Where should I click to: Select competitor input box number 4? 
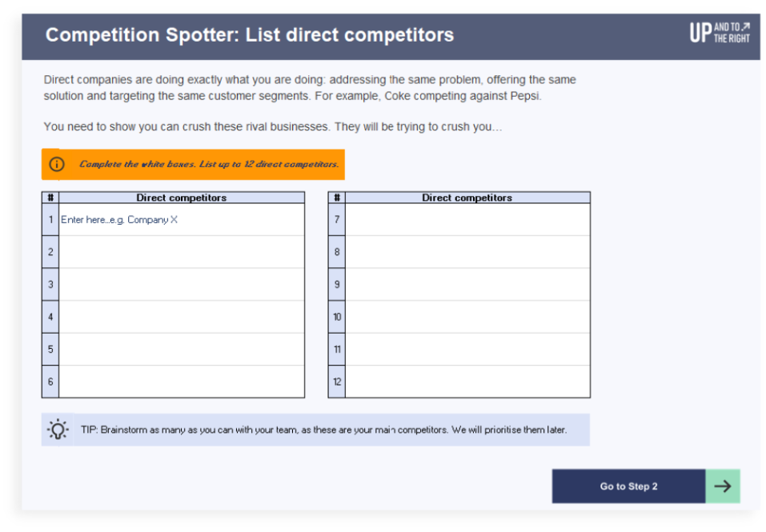point(182,317)
